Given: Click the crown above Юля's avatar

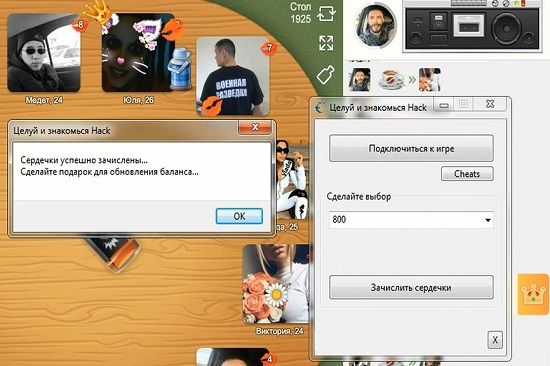Looking at the screenshot, I should pyautogui.click(x=98, y=13).
